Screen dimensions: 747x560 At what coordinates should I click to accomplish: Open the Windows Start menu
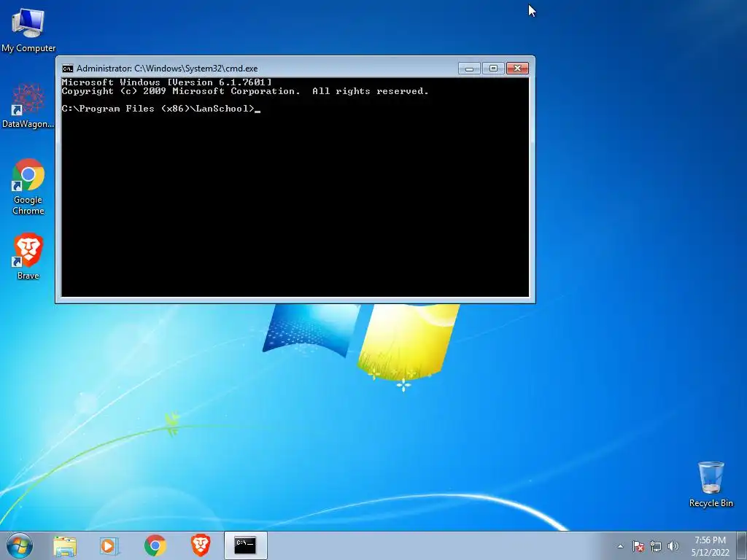[20, 545]
